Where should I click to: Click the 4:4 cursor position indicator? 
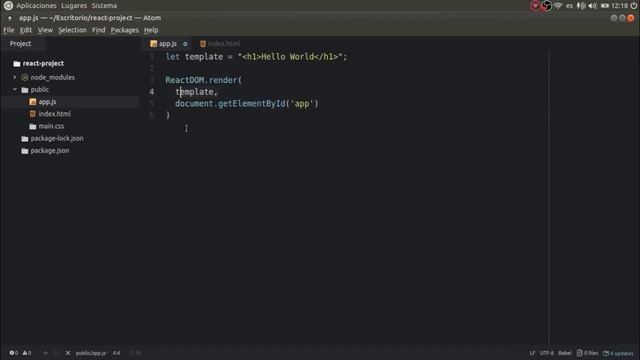coord(116,353)
